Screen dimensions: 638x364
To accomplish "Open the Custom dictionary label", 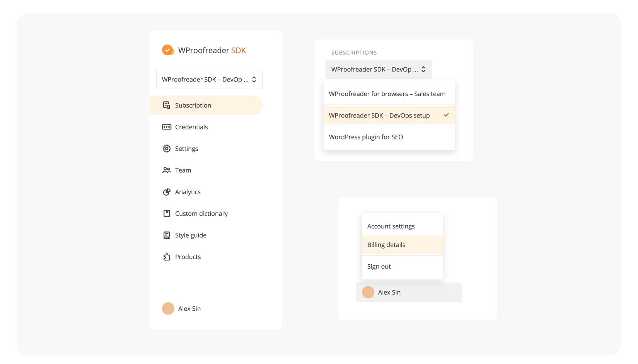I will 201,214.
